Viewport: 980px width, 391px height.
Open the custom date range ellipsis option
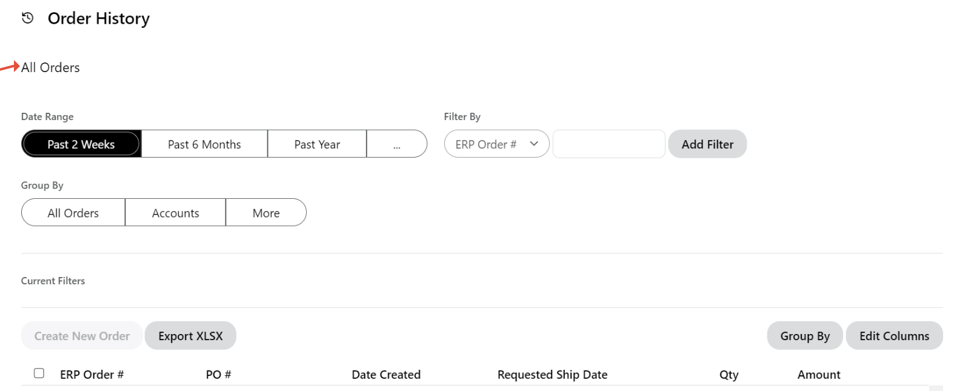point(396,144)
